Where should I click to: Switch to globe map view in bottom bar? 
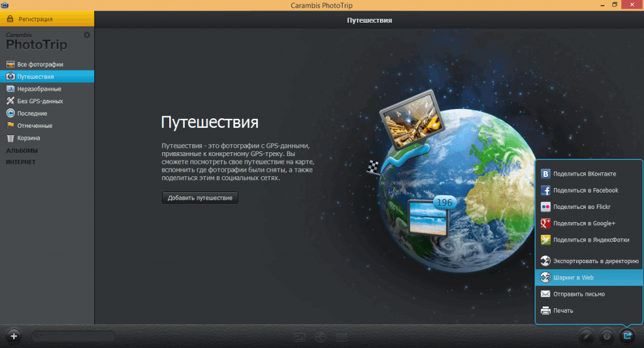pos(321,337)
